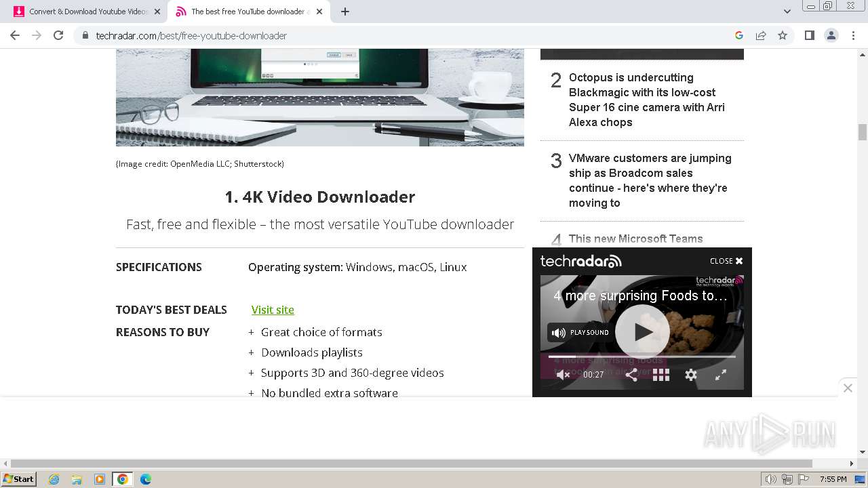Open Chrome three-dot menu
The width and height of the screenshot is (868, 488).
[853, 35]
